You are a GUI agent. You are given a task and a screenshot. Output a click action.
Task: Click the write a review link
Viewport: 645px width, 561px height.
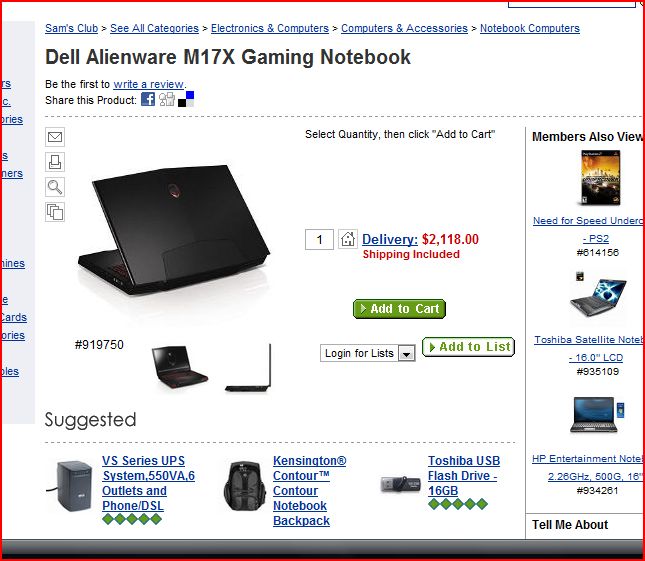point(149,84)
